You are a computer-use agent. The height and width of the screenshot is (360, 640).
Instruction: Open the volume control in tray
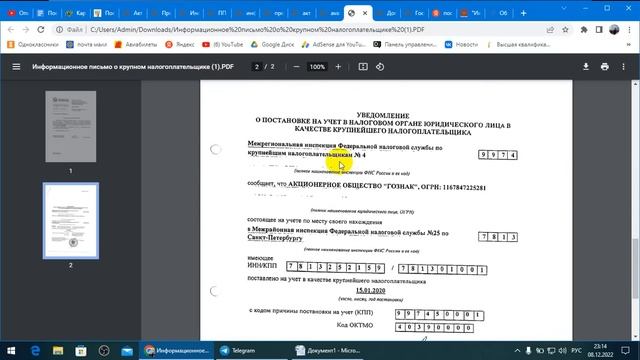pos(563,351)
